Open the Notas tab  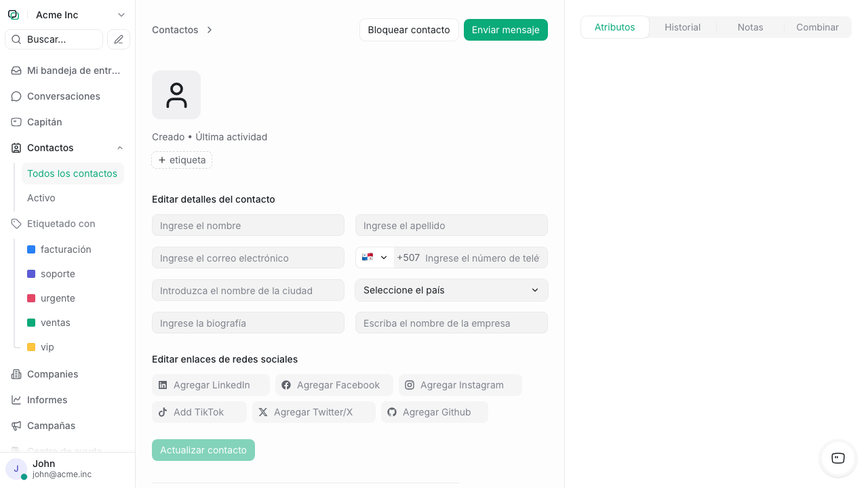point(750,27)
